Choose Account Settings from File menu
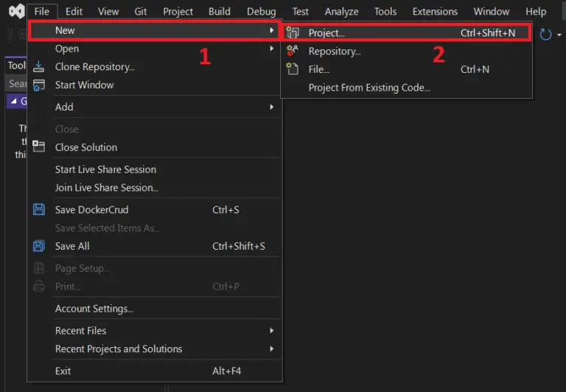This screenshot has height=392, width=566. tap(94, 309)
